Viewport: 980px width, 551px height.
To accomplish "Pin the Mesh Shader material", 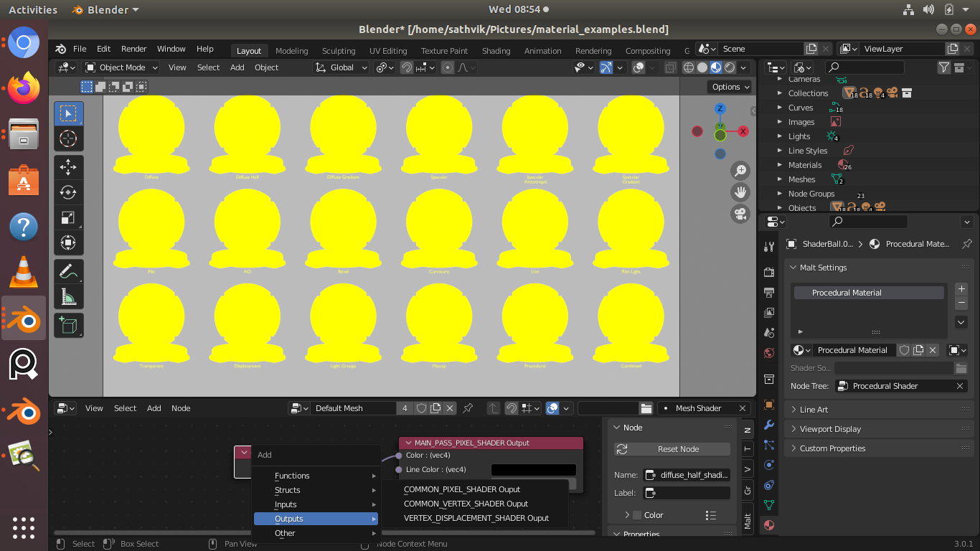I will 468,408.
